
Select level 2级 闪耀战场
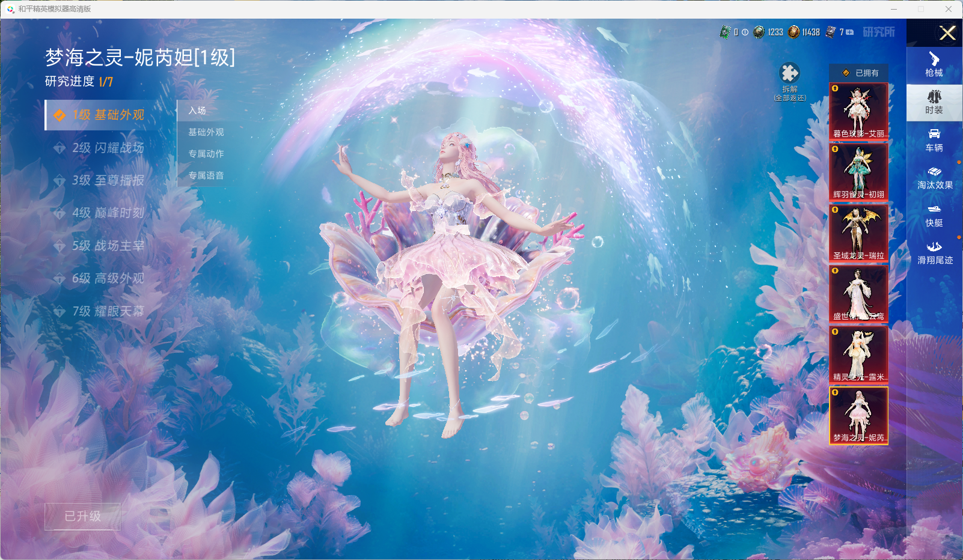108,148
